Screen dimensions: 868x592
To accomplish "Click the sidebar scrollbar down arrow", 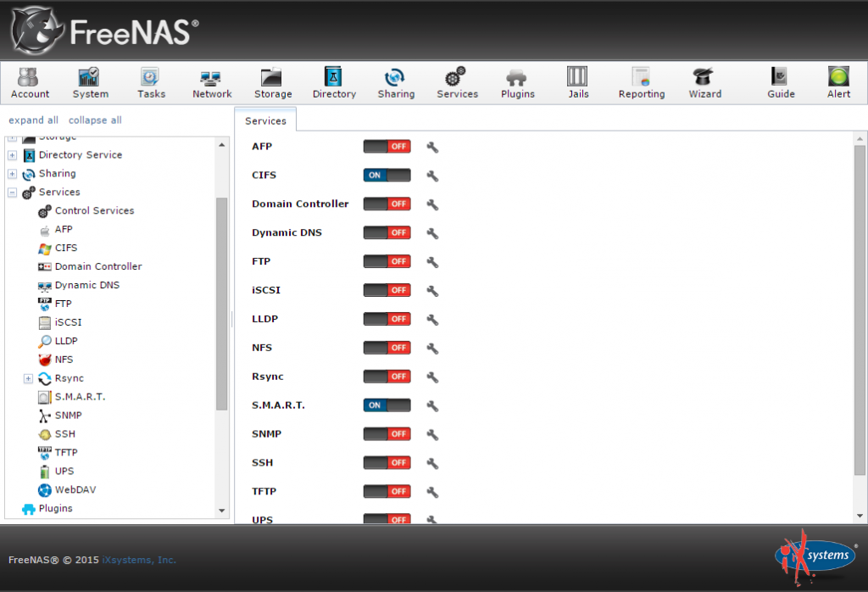I will [x=221, y=509].
